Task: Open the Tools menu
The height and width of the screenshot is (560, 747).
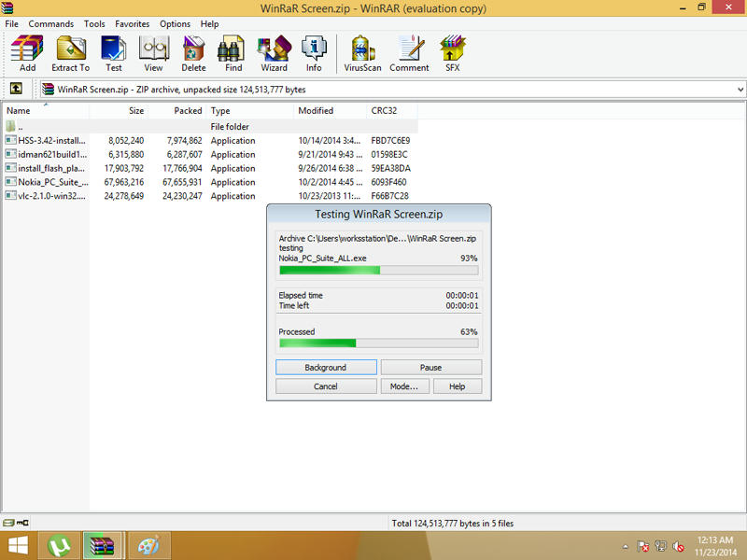Action: (94, 24)
